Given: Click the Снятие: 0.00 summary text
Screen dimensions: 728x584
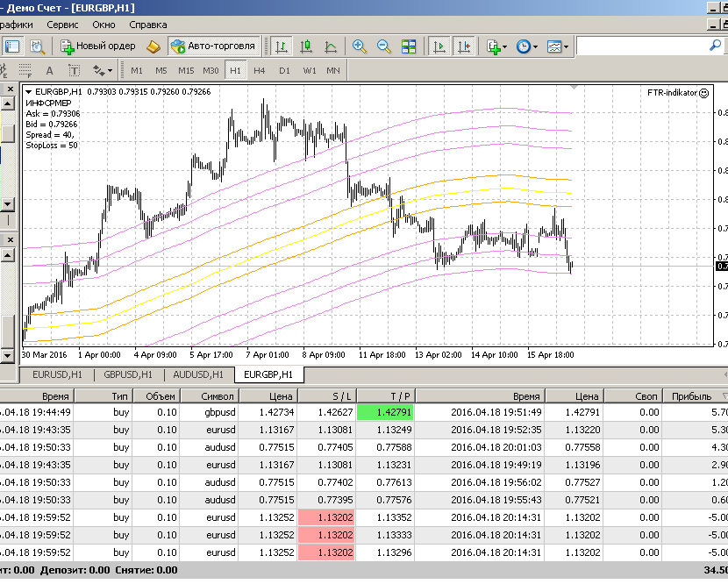Looking at the screenshot, I should coord(146,570).
